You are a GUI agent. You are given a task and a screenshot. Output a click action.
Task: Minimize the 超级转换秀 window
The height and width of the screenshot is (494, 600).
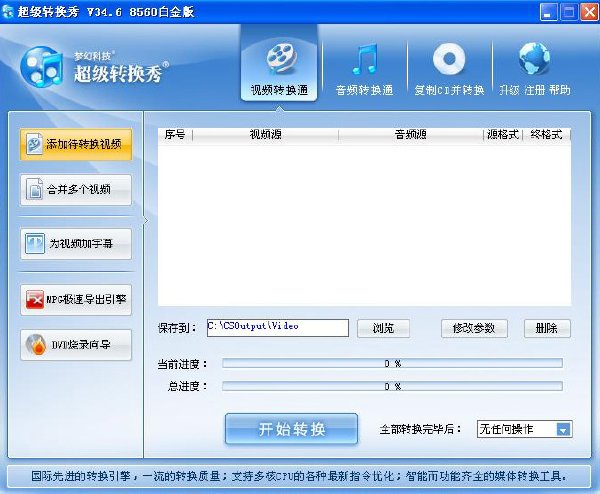pyautogui.click(x=549, y=12)
